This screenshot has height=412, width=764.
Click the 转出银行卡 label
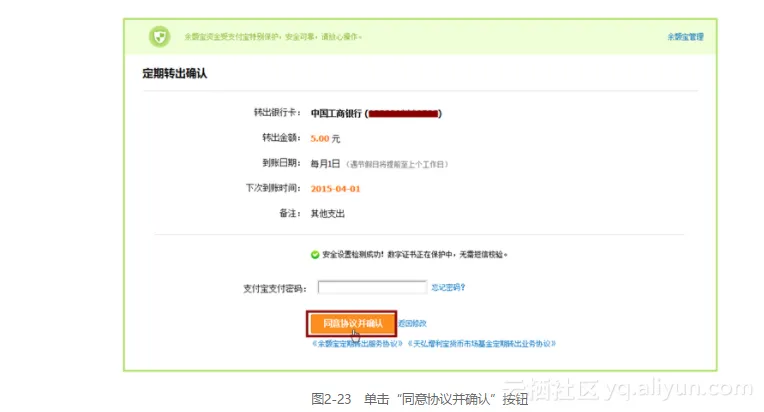(x=277, y=112)
